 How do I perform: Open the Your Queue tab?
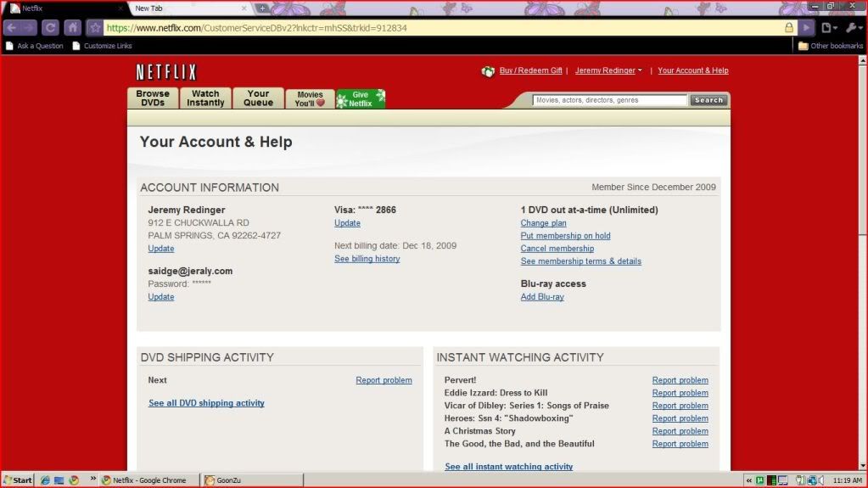click(x=258, y=98)
